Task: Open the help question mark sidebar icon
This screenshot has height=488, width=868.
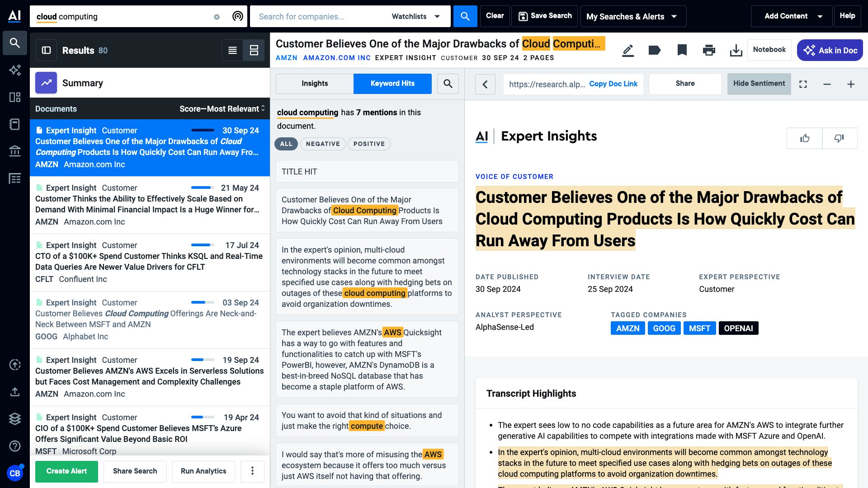Action: coord(15,446)
